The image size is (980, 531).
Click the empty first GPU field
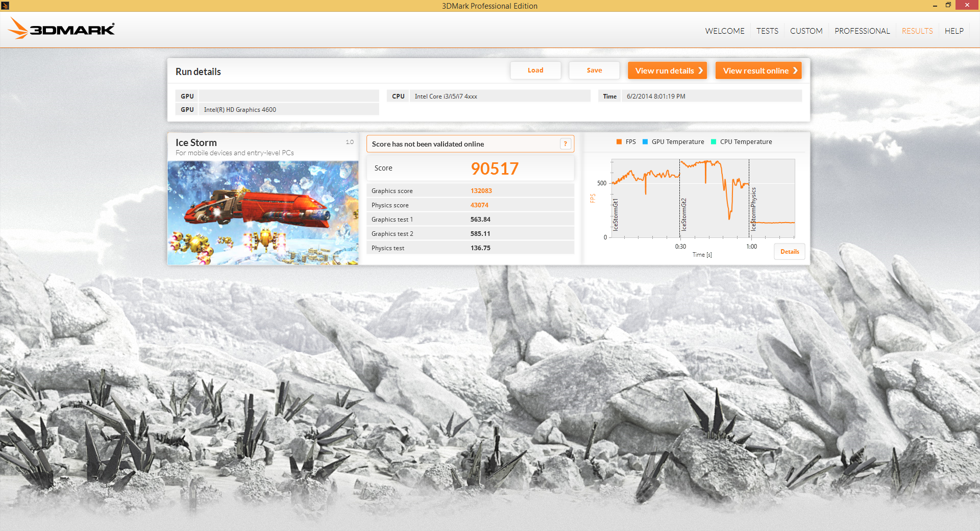289,96
